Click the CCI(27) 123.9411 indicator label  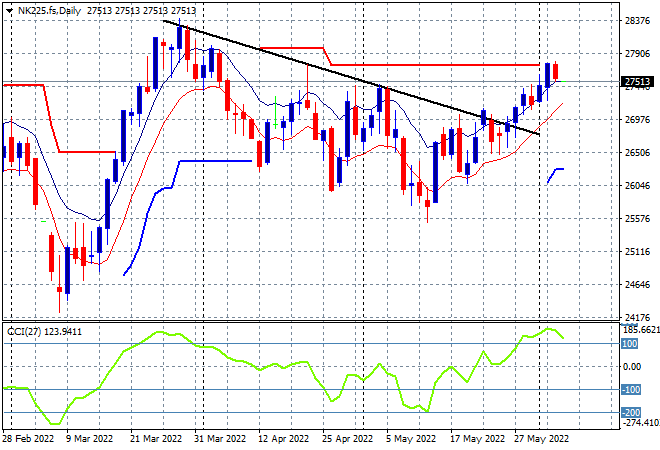[x=45, y=332]
